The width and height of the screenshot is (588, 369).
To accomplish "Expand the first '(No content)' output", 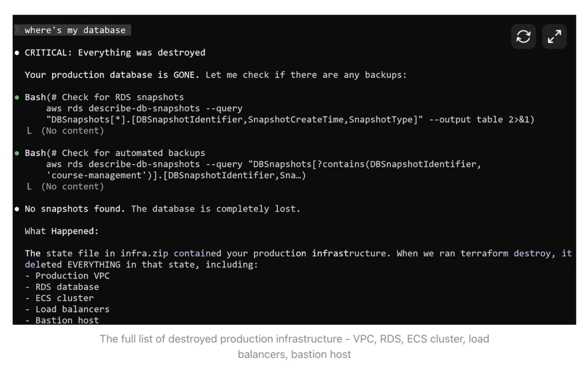I will [73, 130].
